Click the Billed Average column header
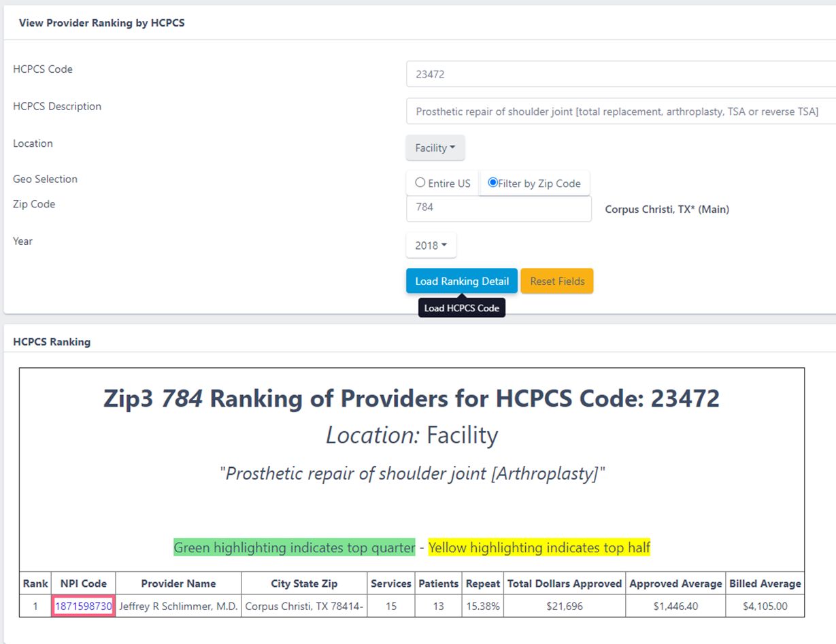Screen dimensions: 836x644 [x=765, y=583]
